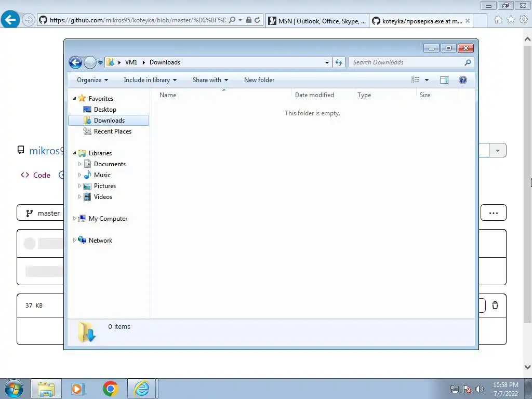Expand the Documents library
Screen dimensions: 532x399
pos(79,164)
